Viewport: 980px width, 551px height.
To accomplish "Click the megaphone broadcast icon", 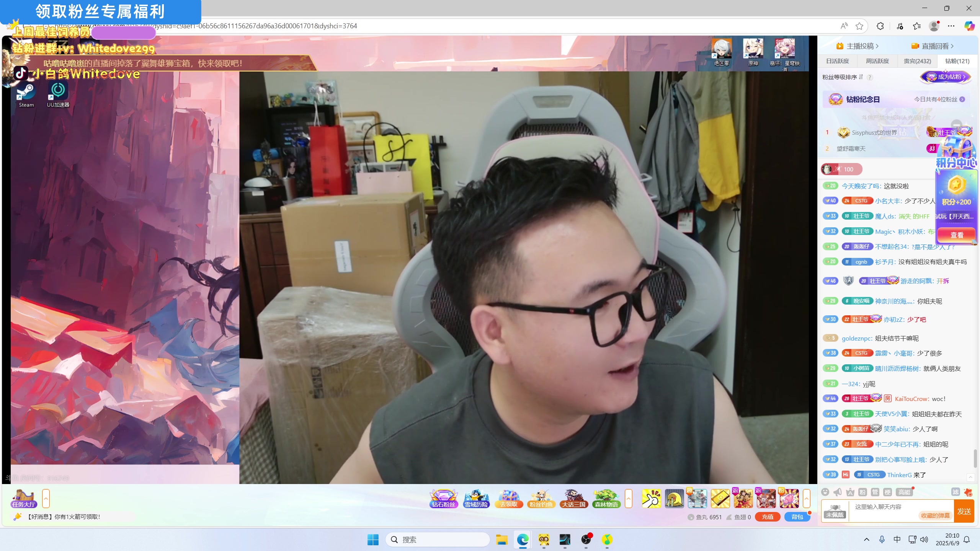I will point(838,492).
